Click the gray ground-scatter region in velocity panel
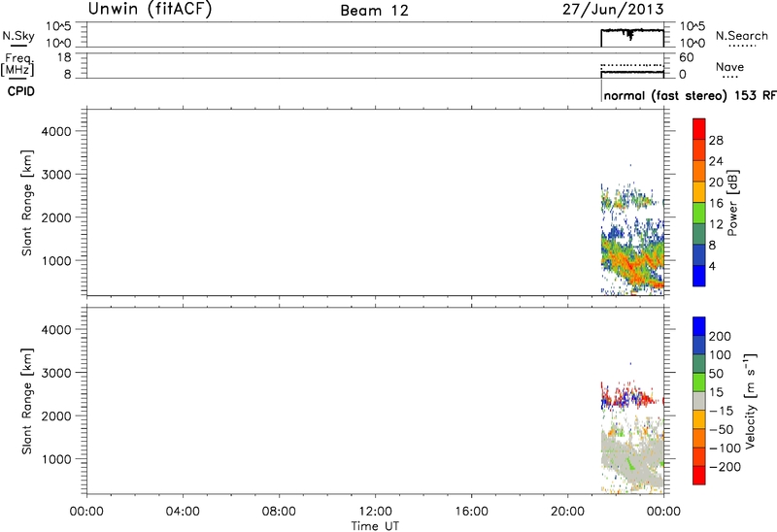The image size is (777, 532). pyautogui.click(x=633, y=458)
